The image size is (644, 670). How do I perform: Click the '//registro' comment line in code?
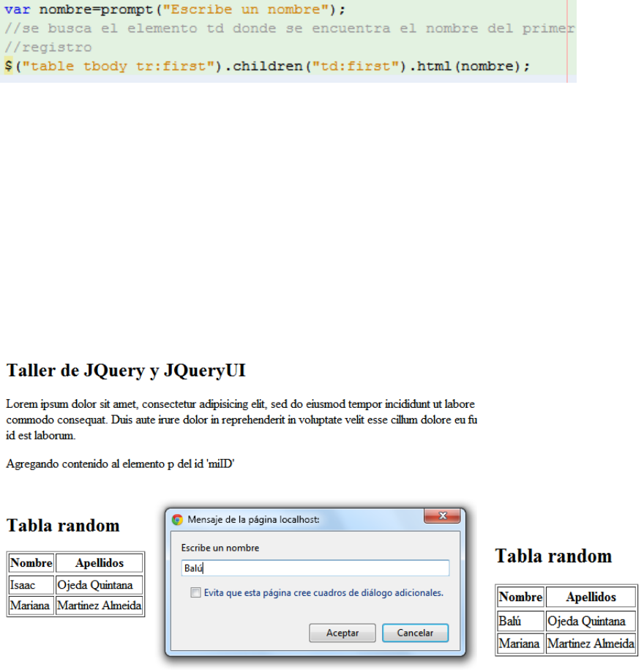[48, 47]
